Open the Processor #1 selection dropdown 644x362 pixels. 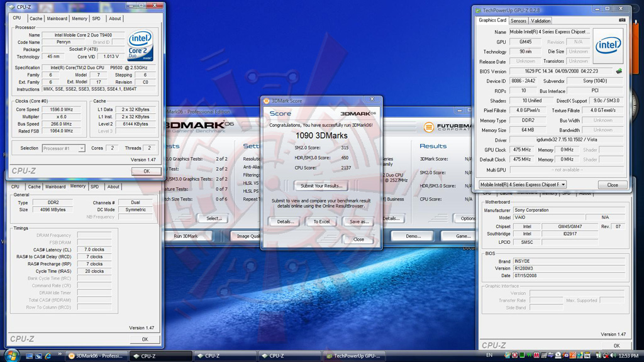(x=64, y=148)
